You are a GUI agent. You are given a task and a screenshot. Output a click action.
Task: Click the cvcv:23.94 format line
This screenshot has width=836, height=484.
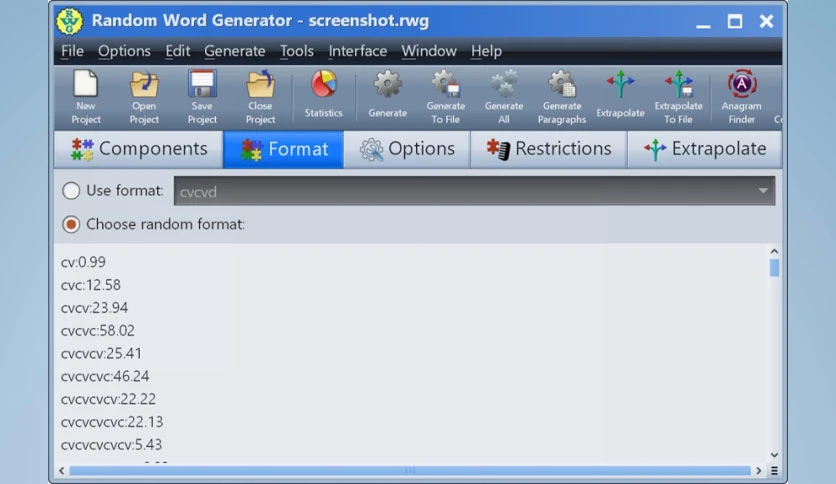coord(94,308)
